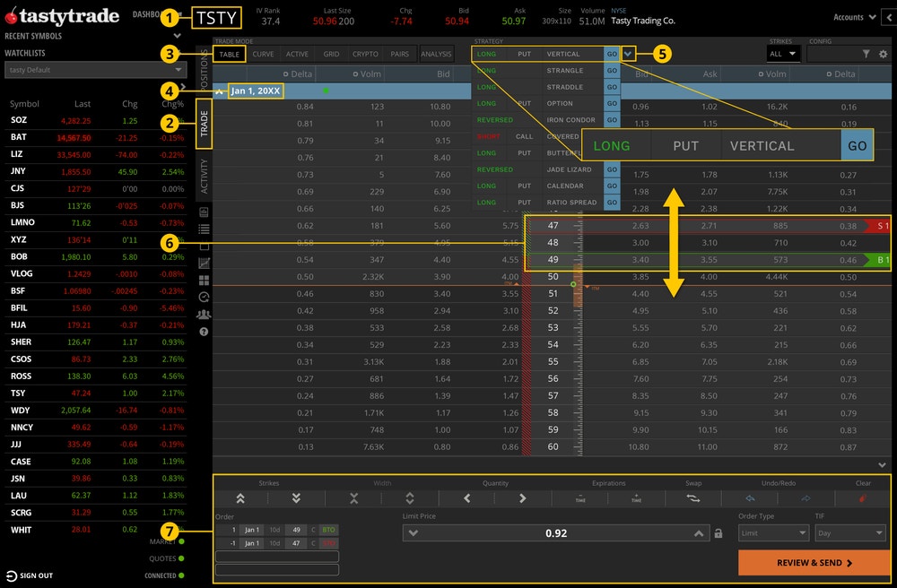
Task: Click the REVIEW & SEND button
Action: pyautogui.click(x=814, y=563)
